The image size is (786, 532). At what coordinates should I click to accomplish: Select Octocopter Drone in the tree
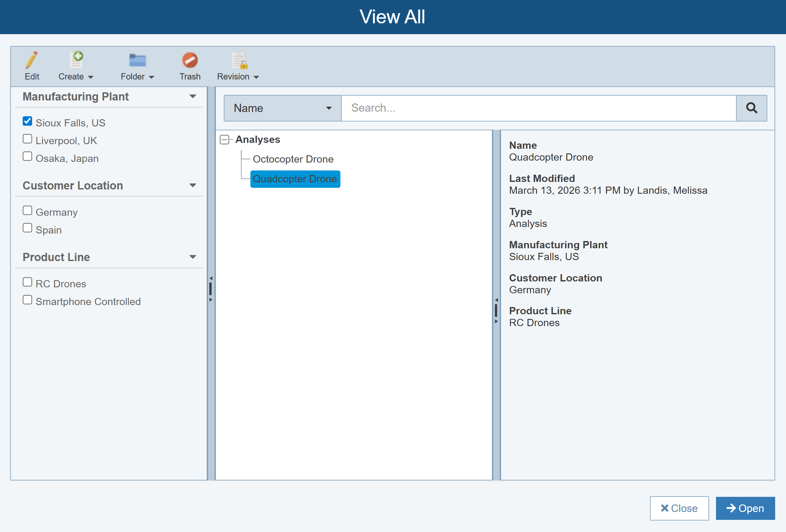pyautogui.click(x=293, y=159)
